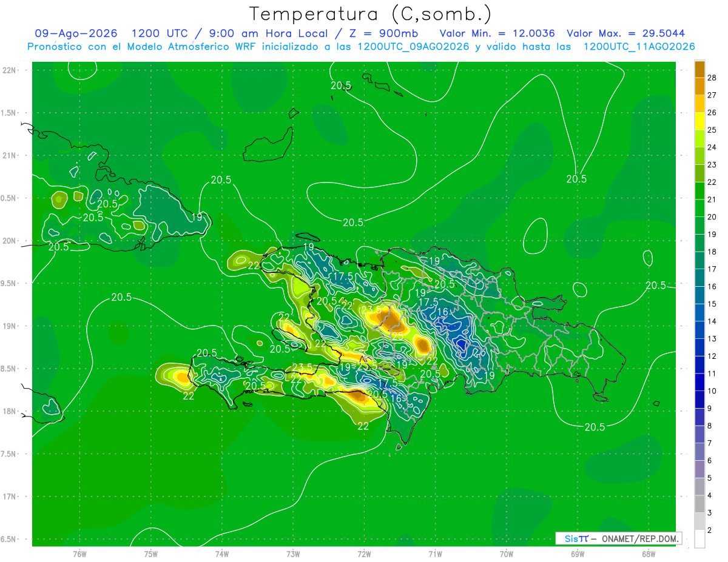Select 'Valor Max. = 29.5044' in header
This screenshot has width=728, height=562.
pyautogui.click(x=626, y=33)
